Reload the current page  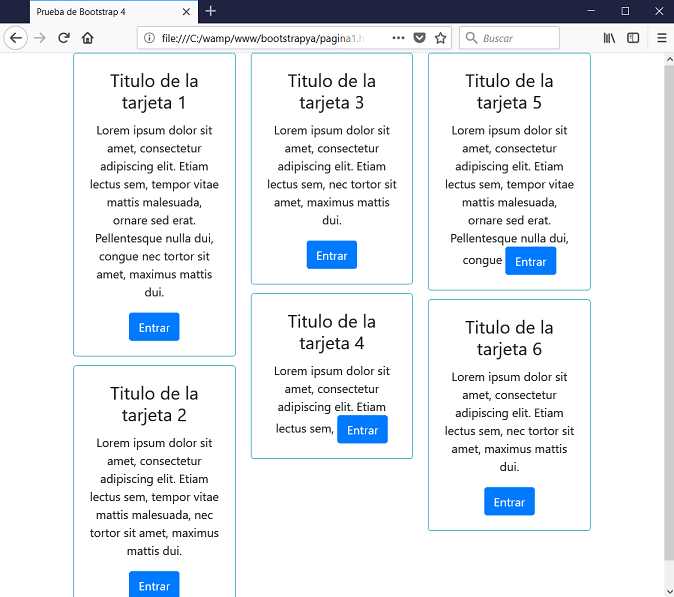click(64, 38)
